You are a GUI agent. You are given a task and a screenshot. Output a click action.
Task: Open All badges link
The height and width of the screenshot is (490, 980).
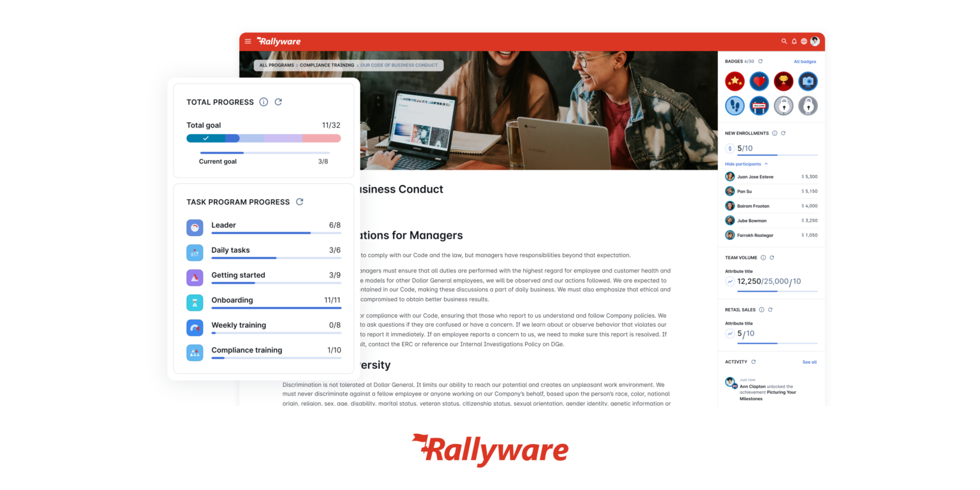[805, 61]
